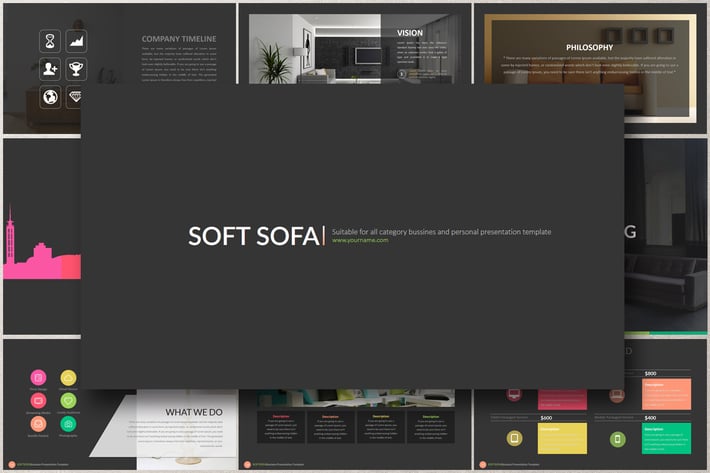Screen dimensions: 710x473
Task: Click the green circle smartphone icon
Action: point(618,439)
